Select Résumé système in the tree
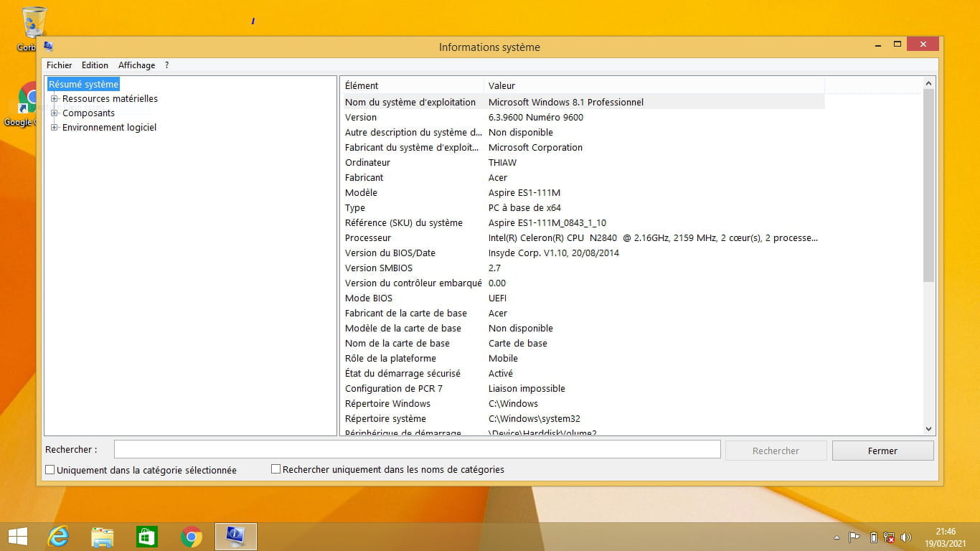The height and width of the screenshot is (551, 980). point(83,85)
